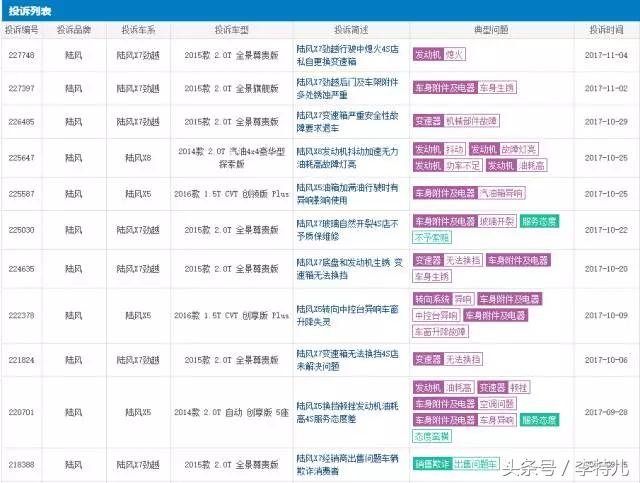Click the 玻璃开裂 tag in row 225030
This screenshot has width=640, height=483.
(x=497, y=221)
